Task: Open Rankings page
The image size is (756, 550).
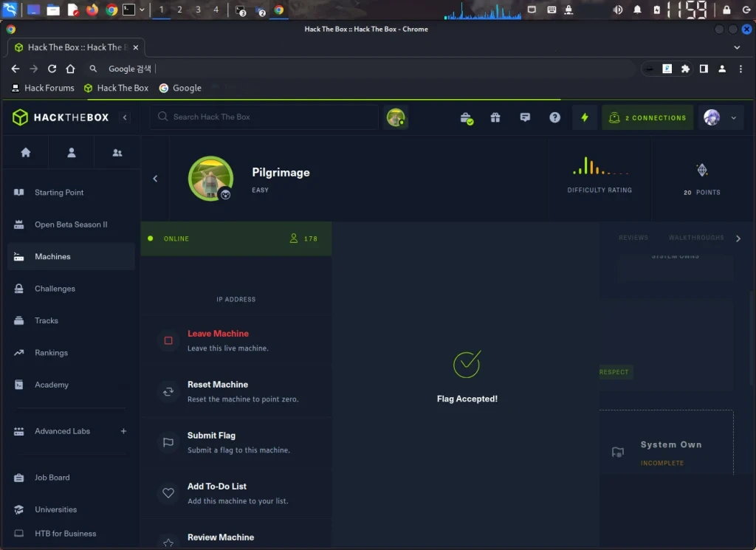Action: pos(51,352)
